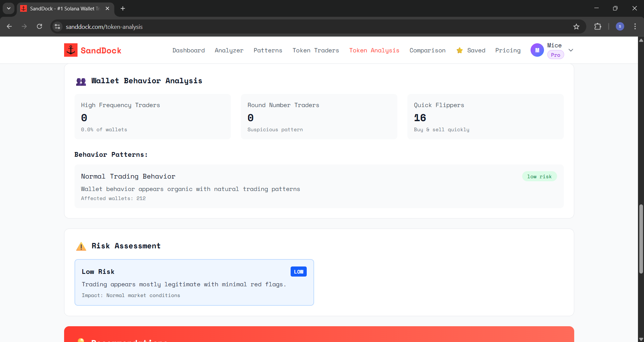This screenshot has height=342, width=644.
Task: Click the gold star Saved icon
Action: tap(460, 50)
